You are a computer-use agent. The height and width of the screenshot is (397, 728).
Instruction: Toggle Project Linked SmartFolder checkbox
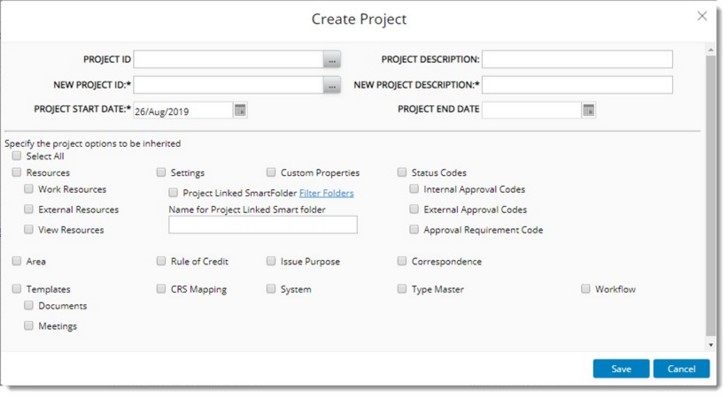(x=173, y=192)
